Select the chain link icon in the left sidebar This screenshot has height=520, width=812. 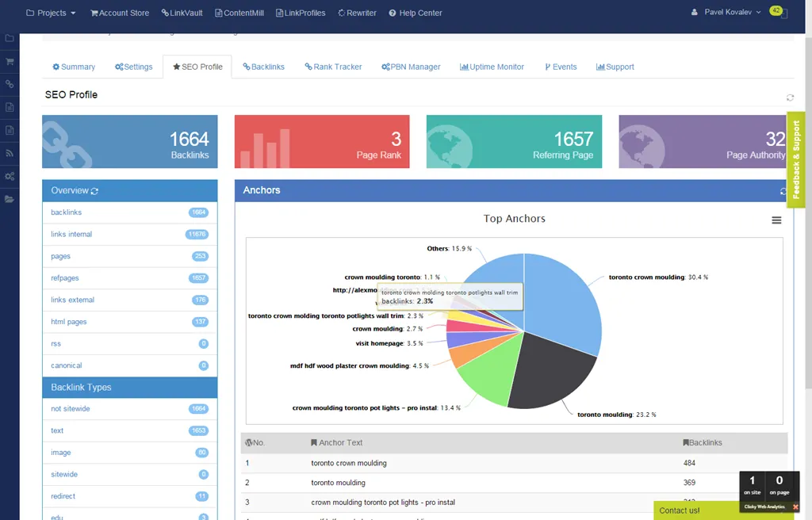tap(10, 84)
